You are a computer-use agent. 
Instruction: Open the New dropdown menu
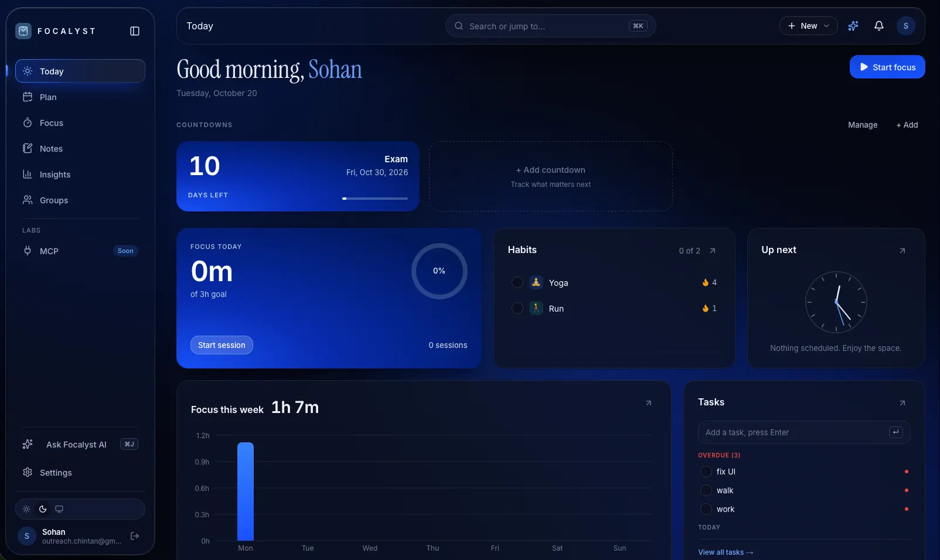pyautogui.click(x=809, y=26)
